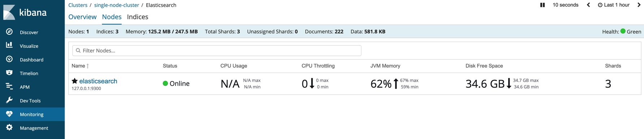This screenshot has height=139, width=644.
Task: Open the Clusters breadcrumb link
Action: coord(78,5)
